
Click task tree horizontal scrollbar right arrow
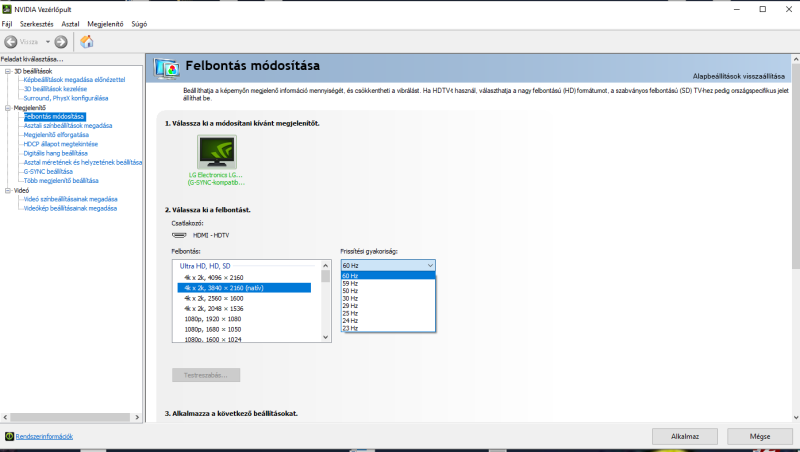click(137, 417)
